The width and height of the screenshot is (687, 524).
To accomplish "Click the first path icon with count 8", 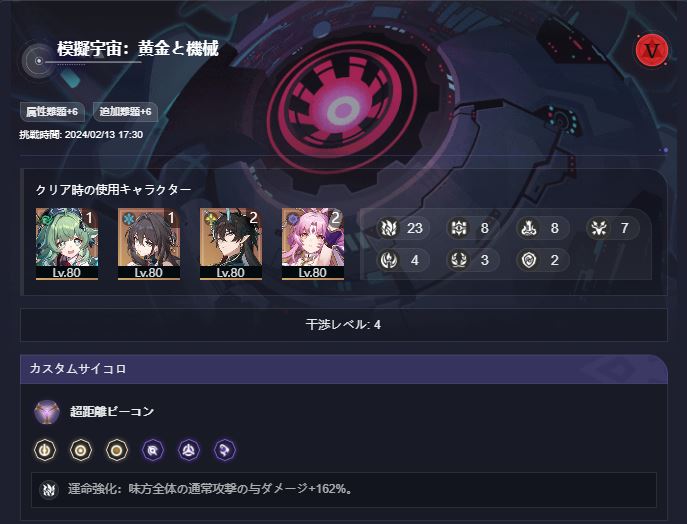I will [459, 228].
